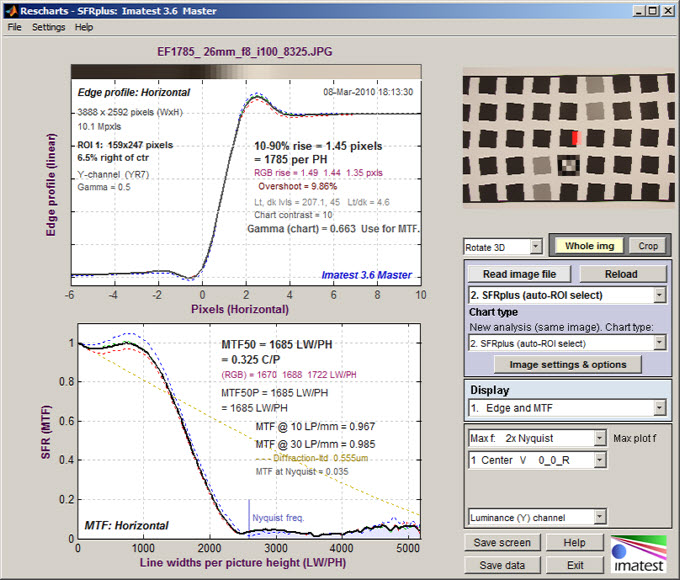Click the RGB rise = 1.49 1.44 1.35 text
The image size is (680, 580).
click(x=318, y=173)
